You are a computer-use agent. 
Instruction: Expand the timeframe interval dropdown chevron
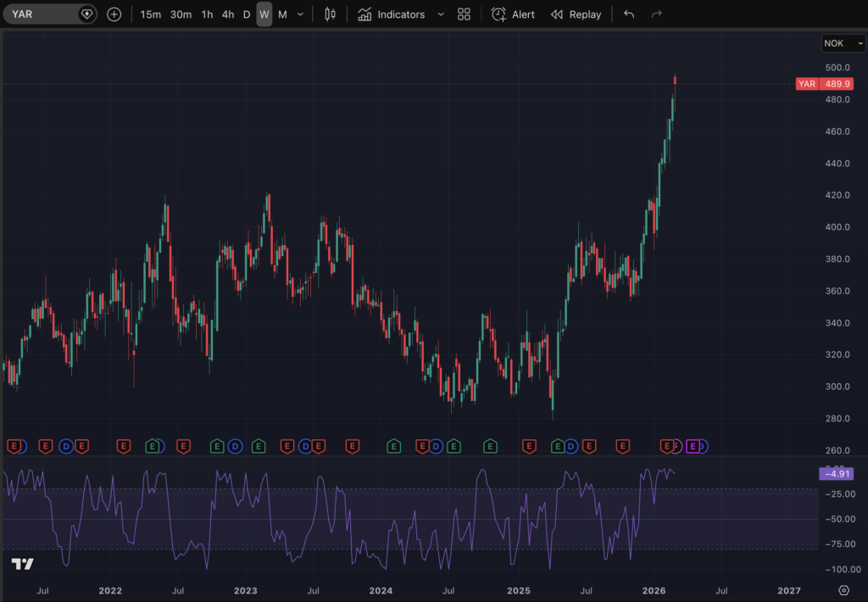(300, 14)
